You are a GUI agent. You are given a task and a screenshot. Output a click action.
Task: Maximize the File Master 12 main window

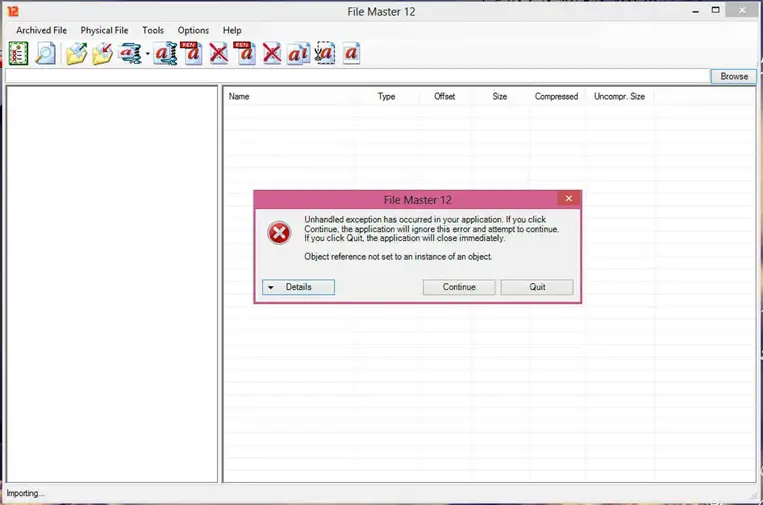715,10
